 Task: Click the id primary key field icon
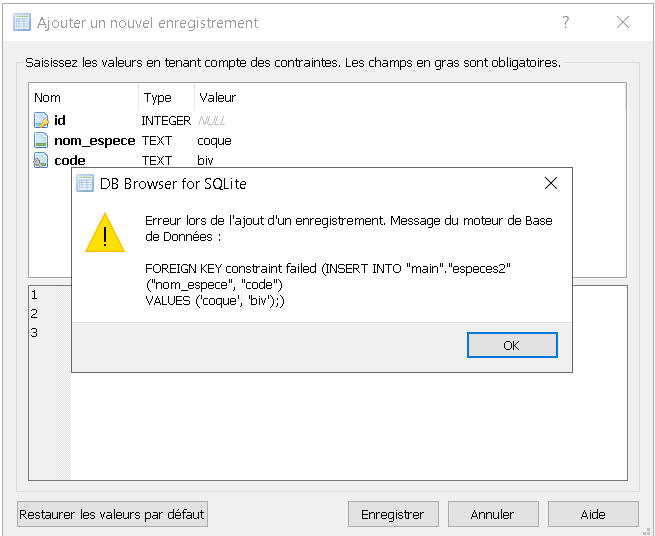pyautogui.click(x=41, y=120)
